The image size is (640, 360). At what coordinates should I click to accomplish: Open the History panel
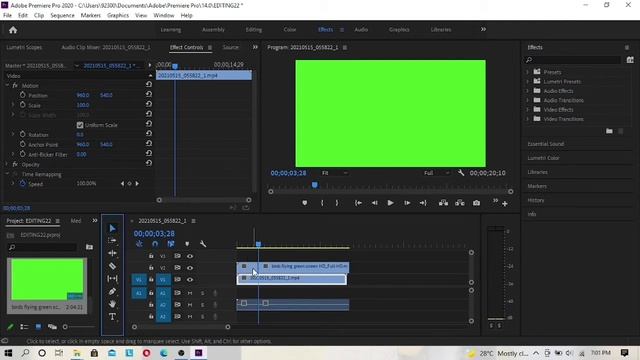coord(536,200)
